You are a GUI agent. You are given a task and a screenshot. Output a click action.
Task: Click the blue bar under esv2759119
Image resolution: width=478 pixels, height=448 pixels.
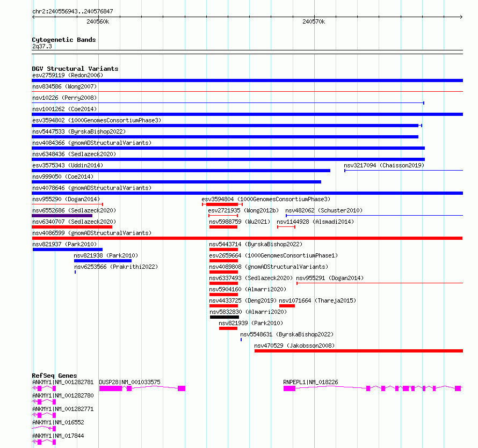(x=248, y=80)
